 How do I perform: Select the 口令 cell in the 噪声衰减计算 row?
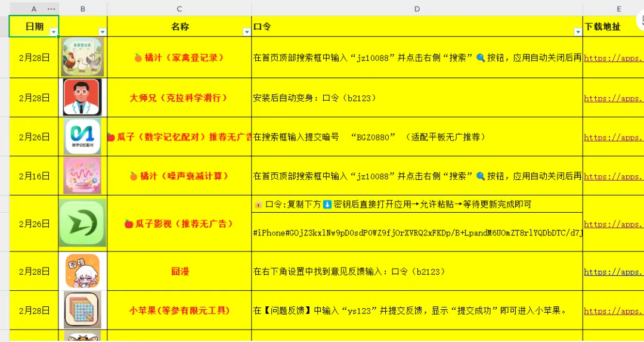(417, 176)
